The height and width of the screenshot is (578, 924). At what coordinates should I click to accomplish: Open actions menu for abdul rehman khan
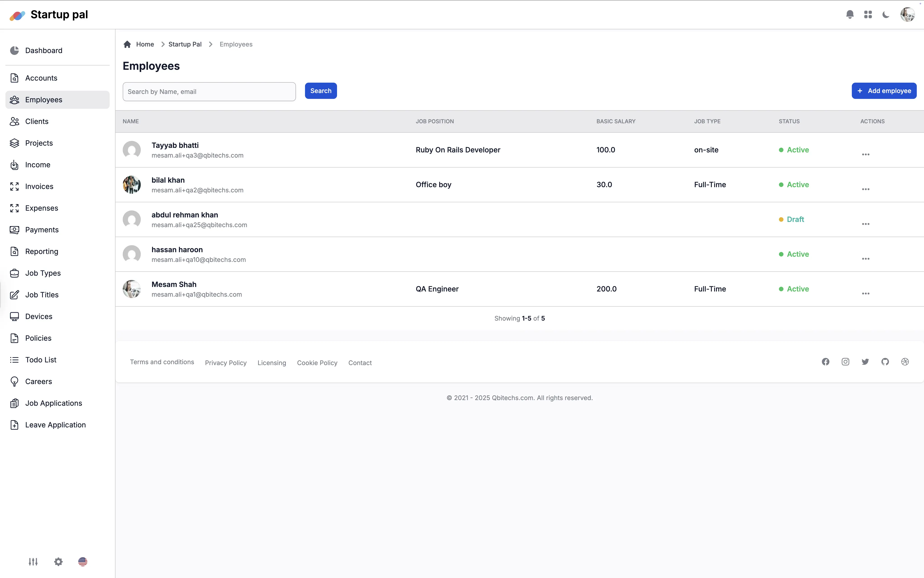click(866, 224)
